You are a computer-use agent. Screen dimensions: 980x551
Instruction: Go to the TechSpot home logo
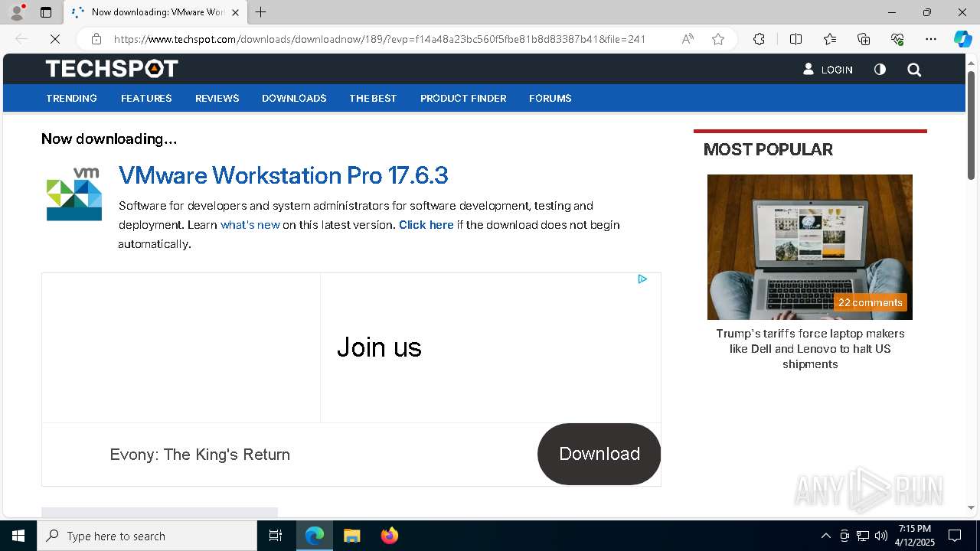point(112,69)
